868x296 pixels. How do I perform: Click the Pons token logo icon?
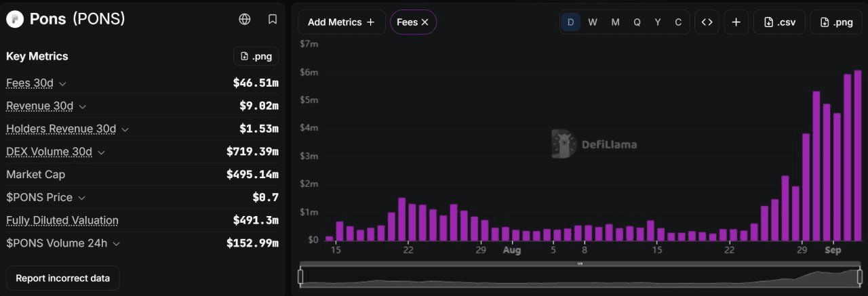tap(15, 19)
